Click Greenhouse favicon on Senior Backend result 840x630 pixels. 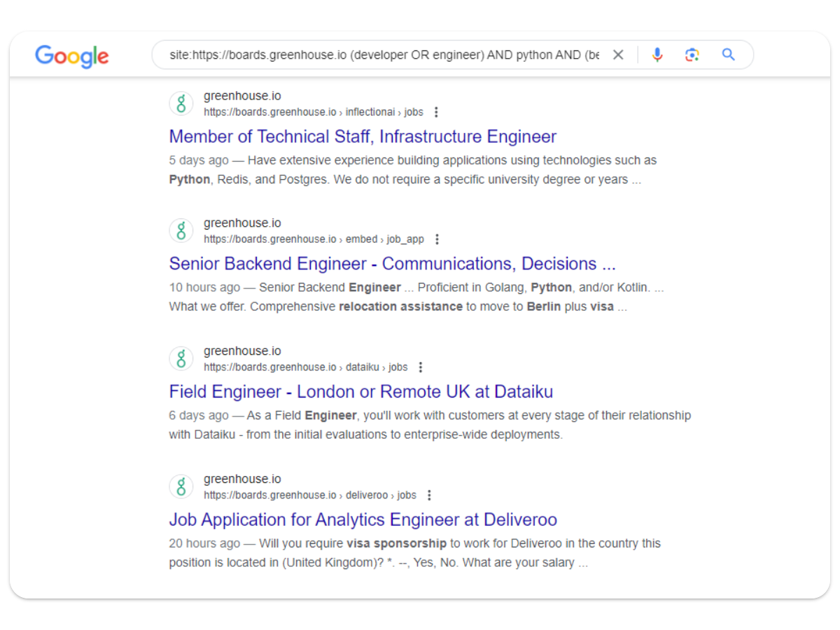[x=181, y=231]
